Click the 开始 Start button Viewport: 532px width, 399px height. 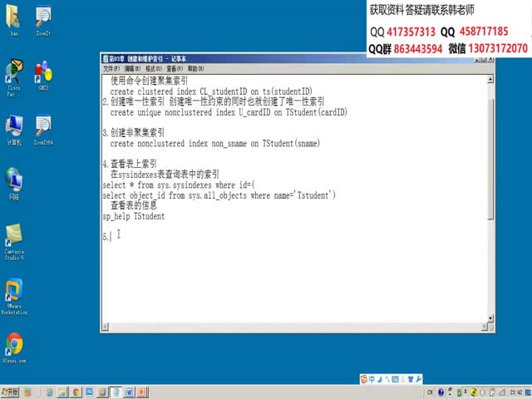coord(10,392)
